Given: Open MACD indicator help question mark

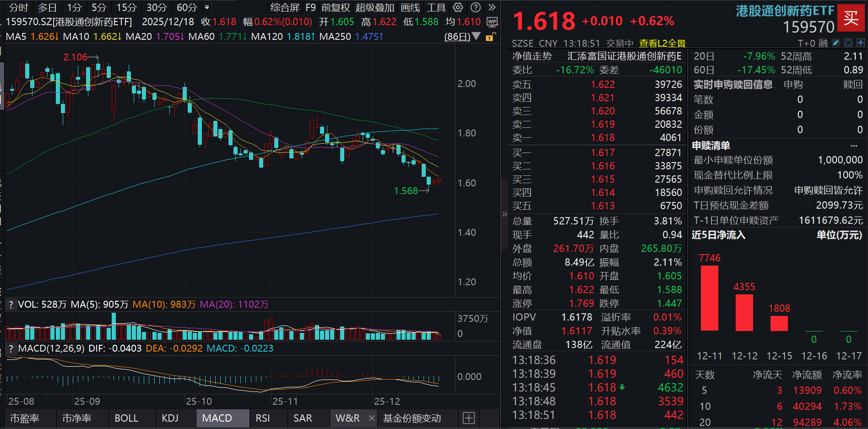Looking at the screenshot, I should (11, 348).
